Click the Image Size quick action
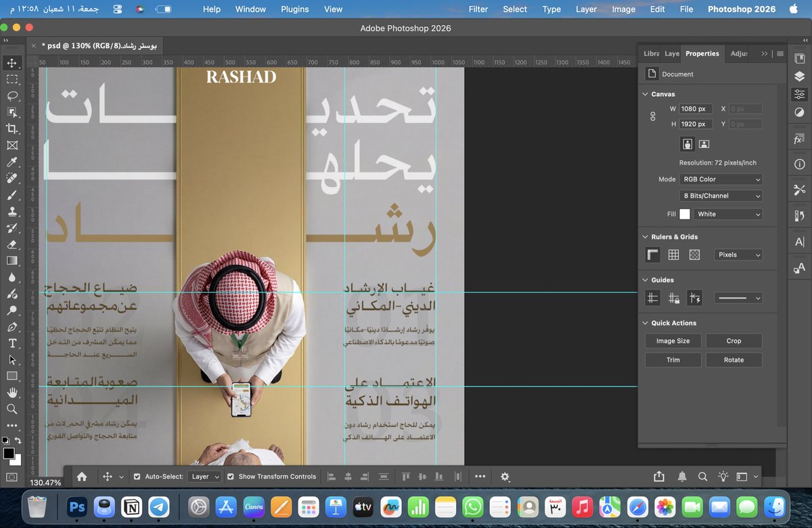 [673, 340]
